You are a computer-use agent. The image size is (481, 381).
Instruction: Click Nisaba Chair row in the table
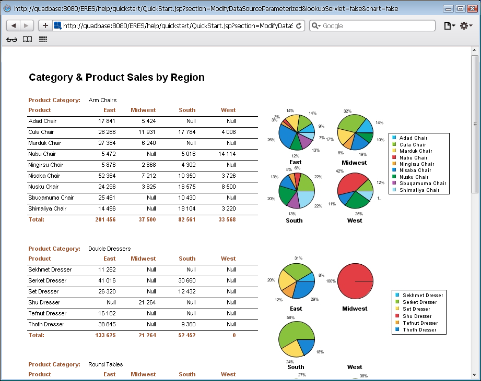tap(142, 176)
